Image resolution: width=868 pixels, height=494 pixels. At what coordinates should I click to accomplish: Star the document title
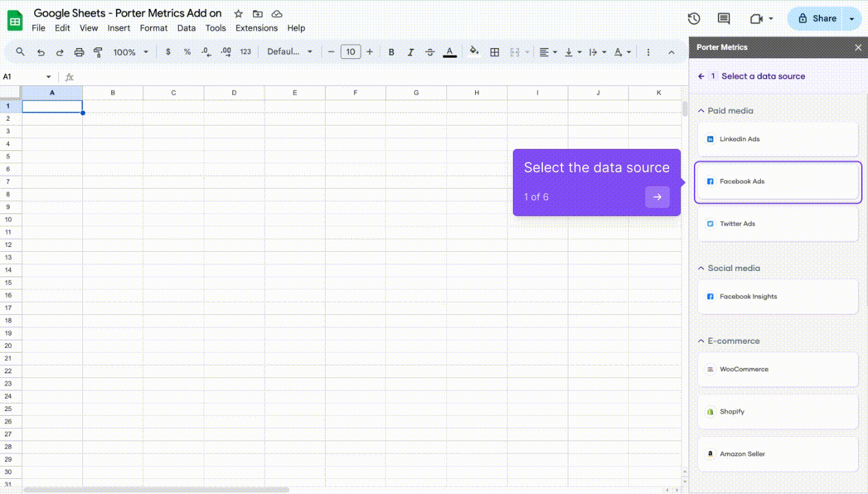point(238,14)
